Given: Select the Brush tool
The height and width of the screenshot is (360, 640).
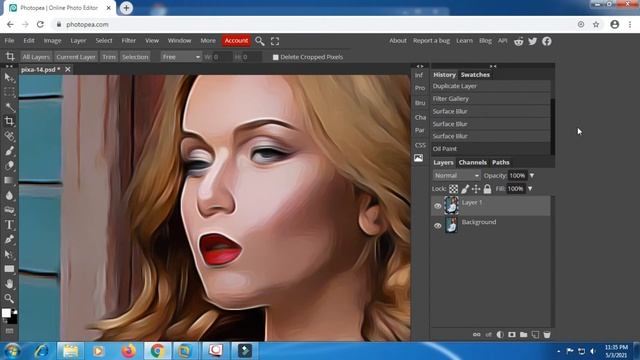Looking at the screenshot, I should 9,151.
